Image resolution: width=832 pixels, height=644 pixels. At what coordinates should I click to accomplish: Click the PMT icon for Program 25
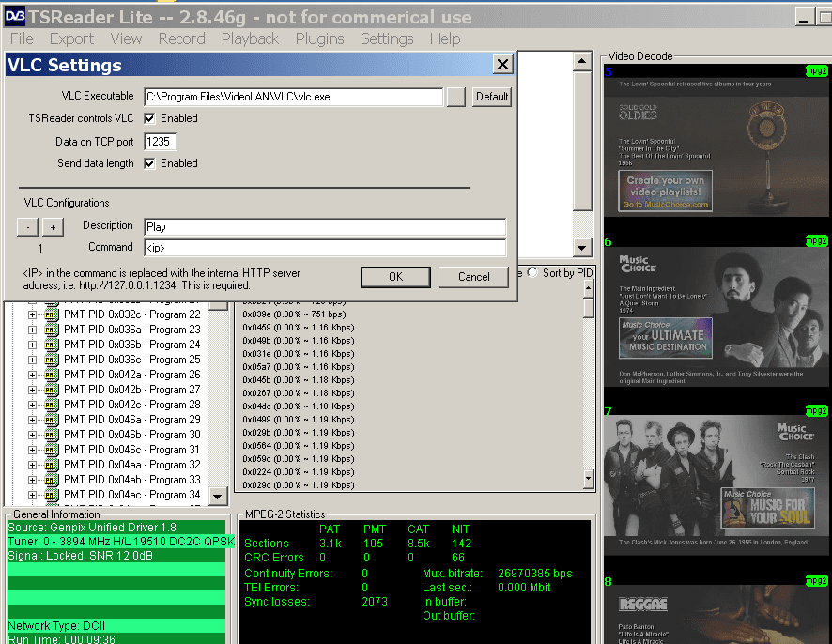pyautogui.click(x=51, y=360)
